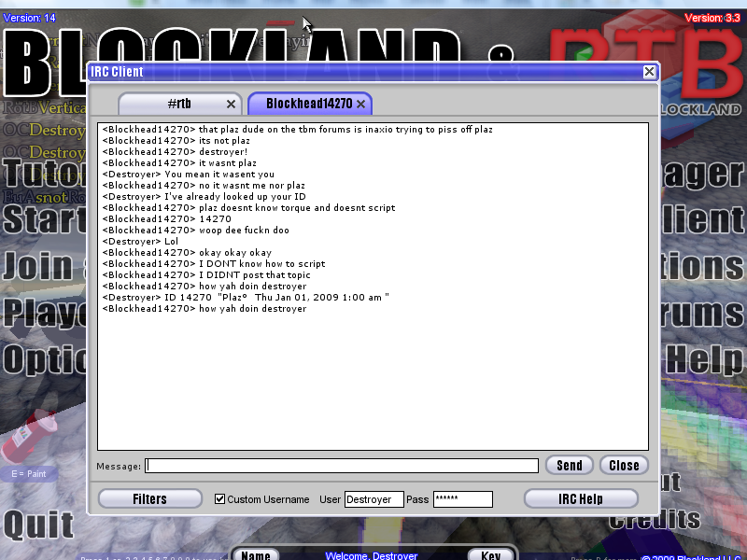Click the line "its not plaz"
The height and width of the screenshot is (560, 747).
176,141
